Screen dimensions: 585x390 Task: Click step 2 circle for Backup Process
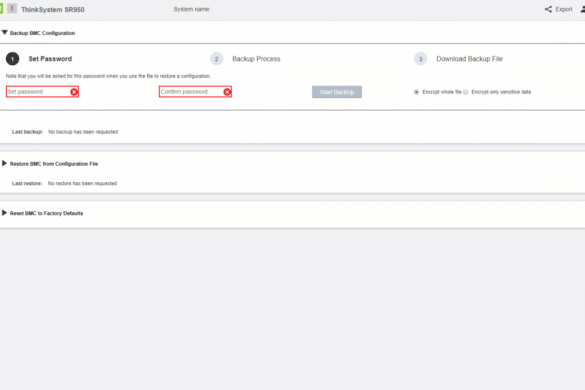(216, 59)
